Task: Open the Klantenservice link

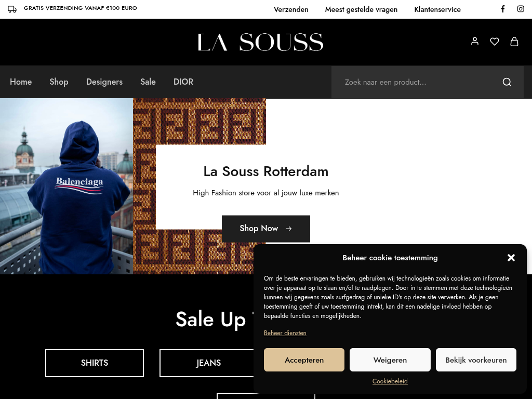Action: (437, 9)
